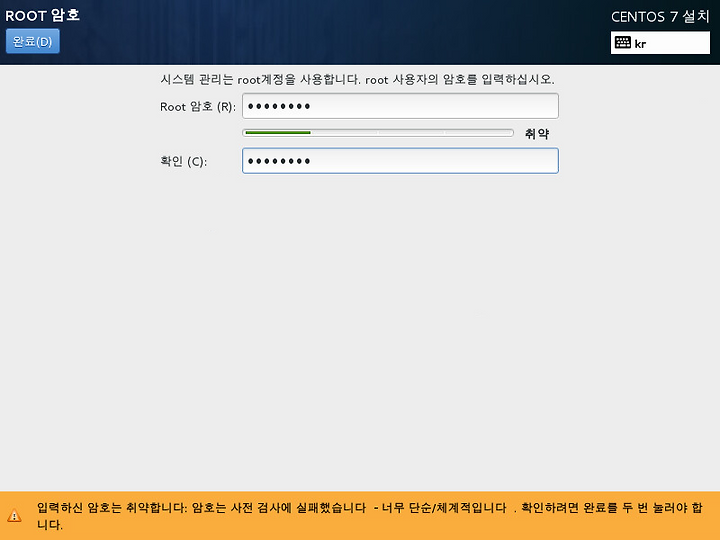The image size is (720, 540).
Task: Focus the 확인 (C) confirm password field
Action: [400, 161]
